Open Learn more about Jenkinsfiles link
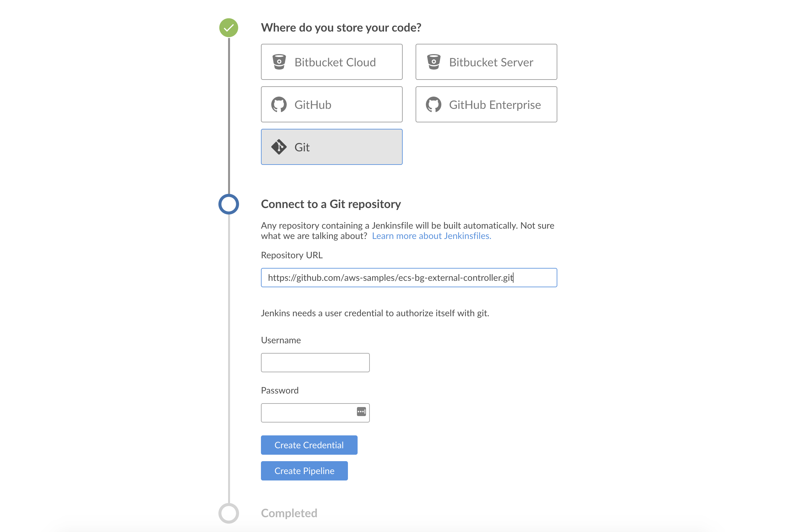The height and width of the screenshot is (532, 797). point(431,236)
